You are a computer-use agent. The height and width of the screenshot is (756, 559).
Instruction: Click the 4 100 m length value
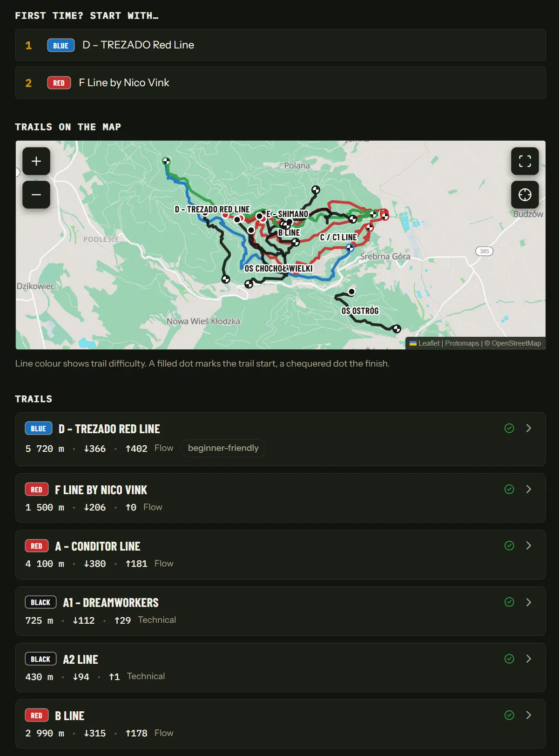coord(45,564)
